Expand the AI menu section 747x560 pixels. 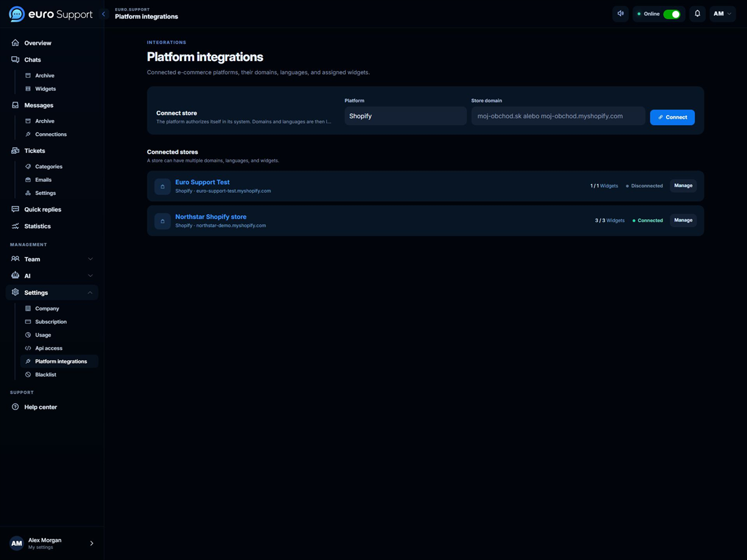[x=52, y=276]
